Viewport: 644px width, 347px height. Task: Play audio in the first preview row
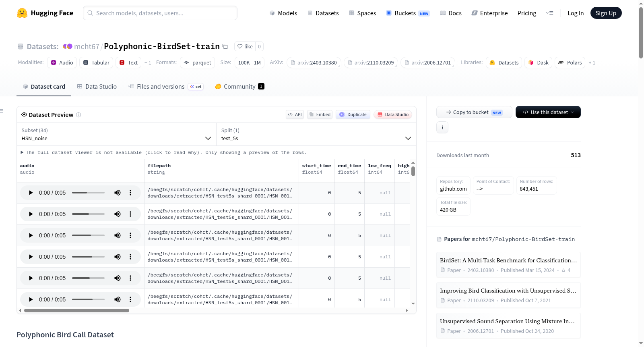click(x=31, y=193)
